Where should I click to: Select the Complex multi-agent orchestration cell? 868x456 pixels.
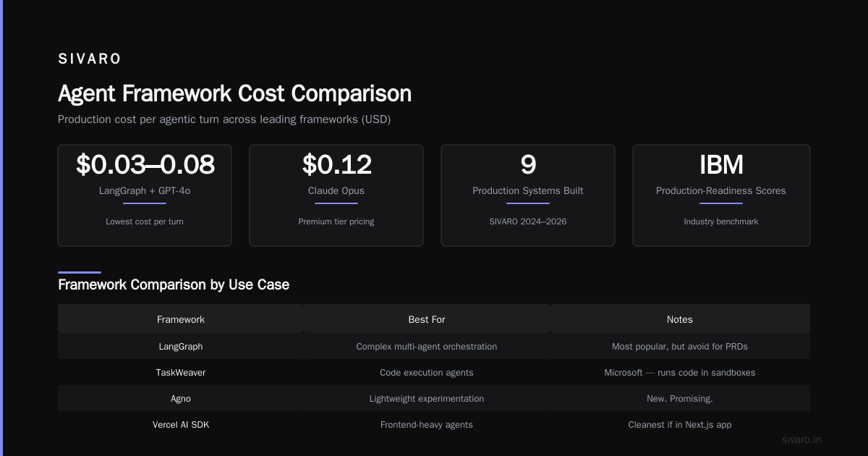click(x=427, y=347)
